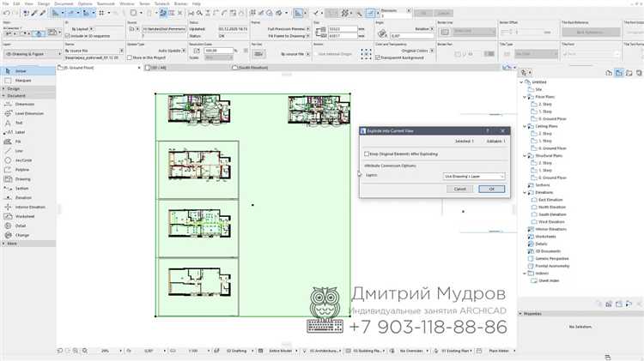Viewport: 644px width, 361px height.
Task: Toggle the Transparent Background checkbox
Action: point(378,57)
